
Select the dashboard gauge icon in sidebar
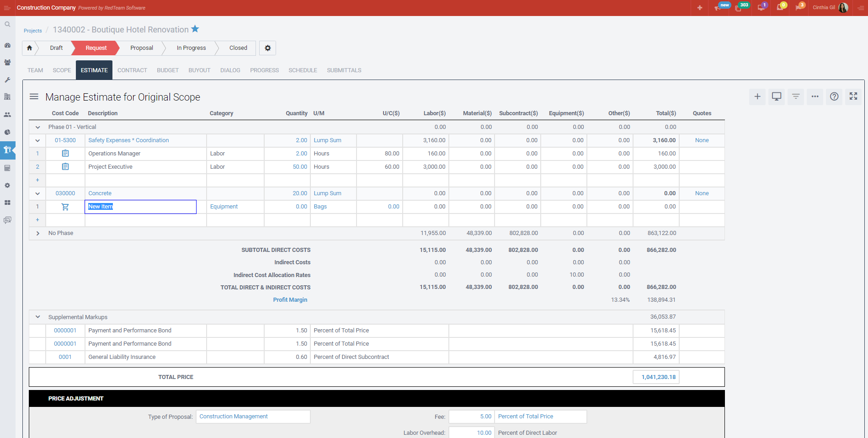7,45
